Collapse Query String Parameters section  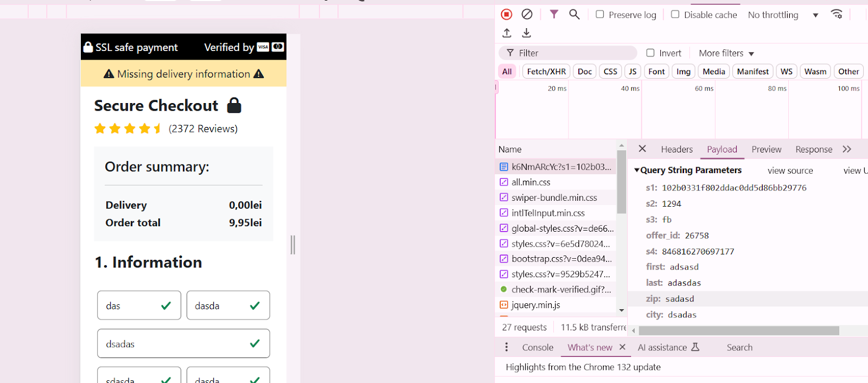(x=637, y=170)
